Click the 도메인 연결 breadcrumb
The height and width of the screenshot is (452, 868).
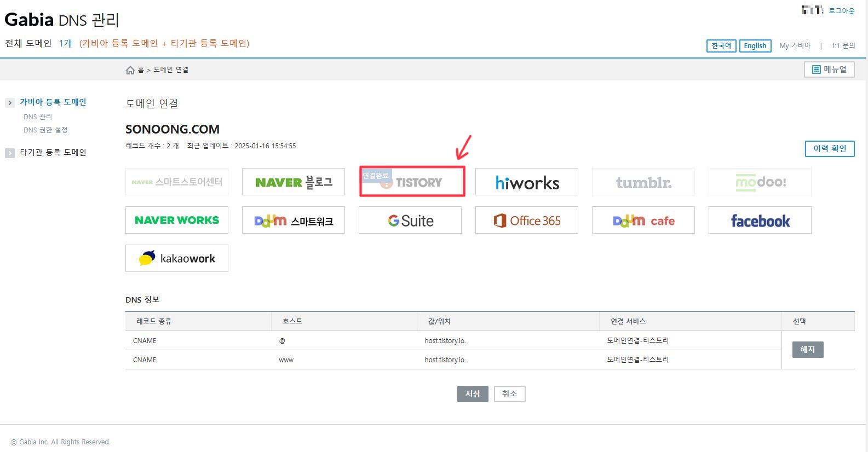pyautogui.click(x=171, y=70)
